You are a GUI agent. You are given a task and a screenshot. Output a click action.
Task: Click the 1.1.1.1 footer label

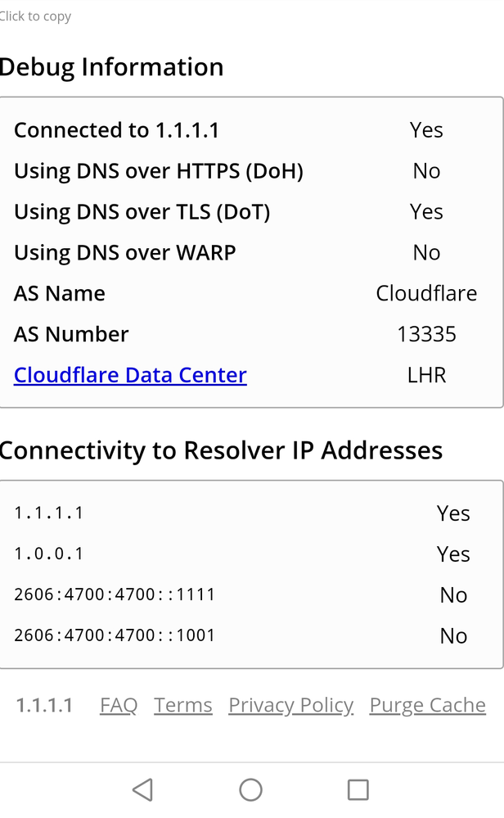(45, 705)
